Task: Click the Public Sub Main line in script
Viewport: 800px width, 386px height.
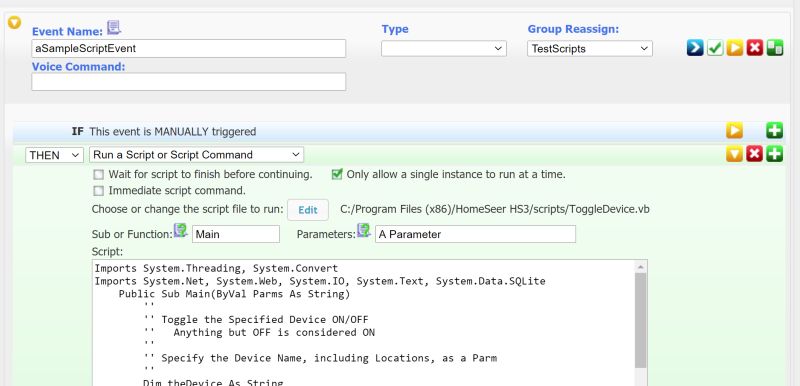Action: 234,294
